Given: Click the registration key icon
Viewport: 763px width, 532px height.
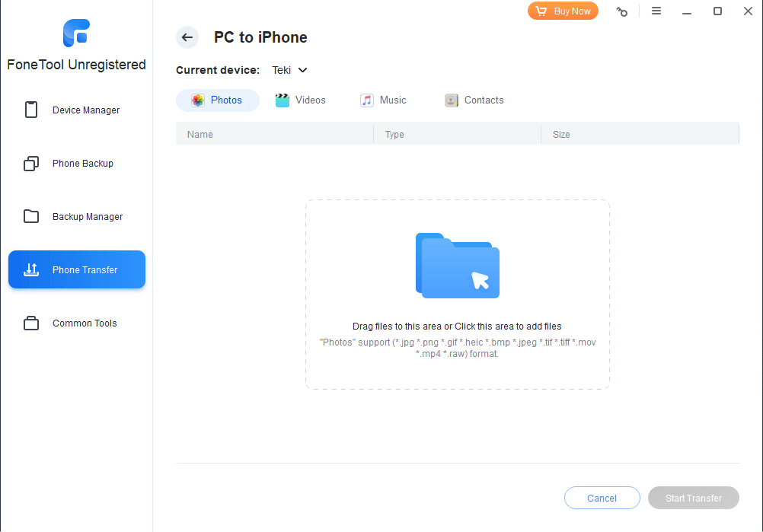Looking at the screenshot, I should point(622,11).
